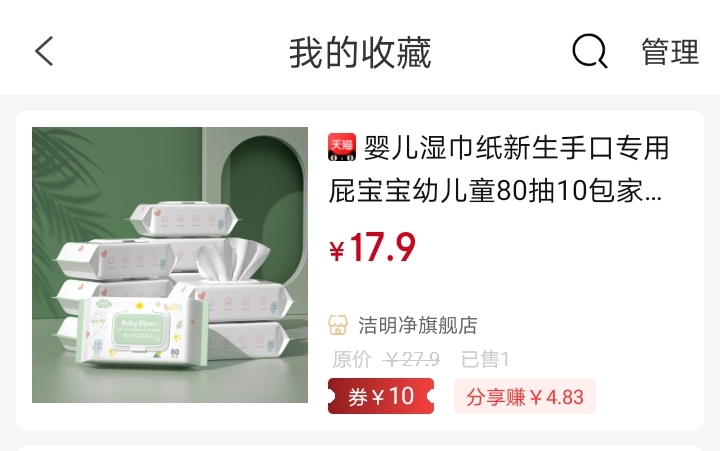
Task: Open 管理 to manage favorites
Action: click(670, 52)
